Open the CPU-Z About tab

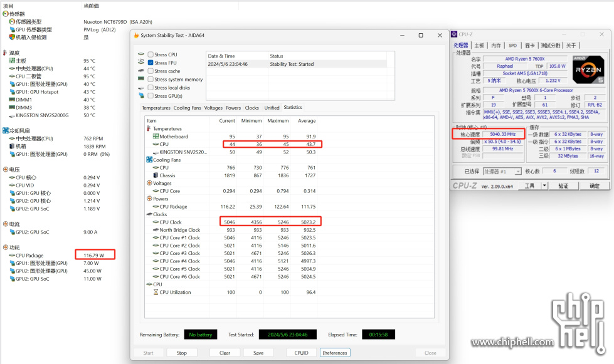click(x=571, y=46)
